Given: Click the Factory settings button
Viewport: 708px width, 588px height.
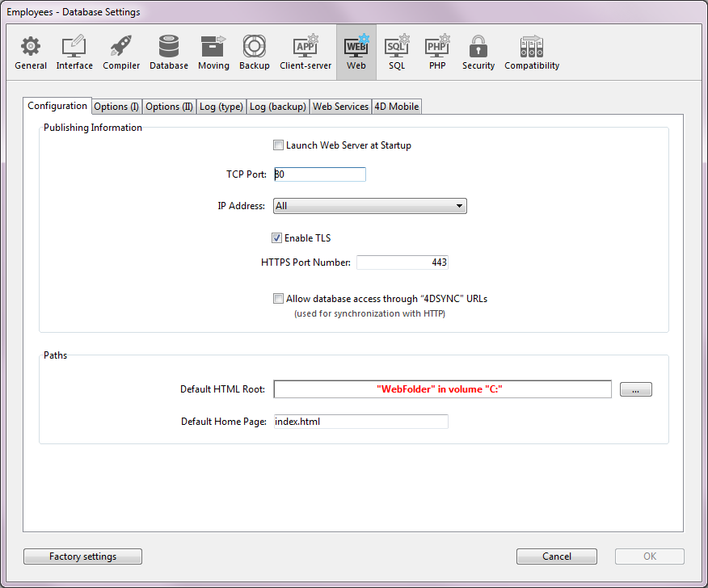Looking at the screenshot, I should tap(82, 556).
